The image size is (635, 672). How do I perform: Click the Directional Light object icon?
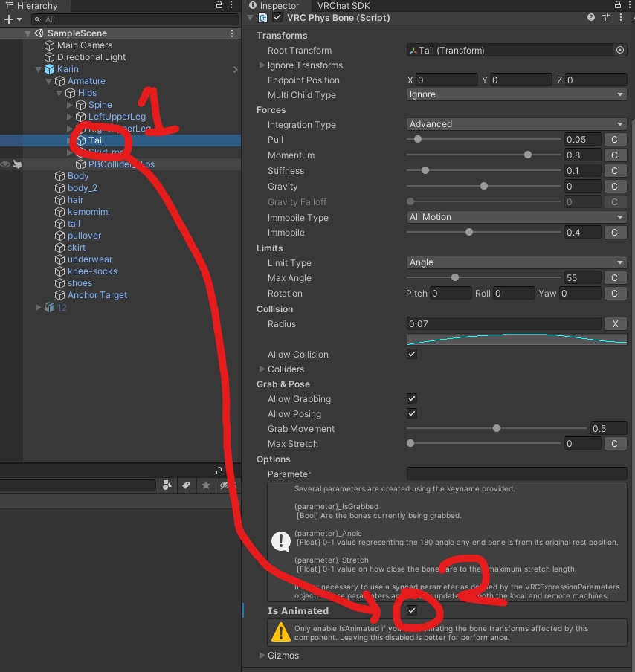pos(50,57)
